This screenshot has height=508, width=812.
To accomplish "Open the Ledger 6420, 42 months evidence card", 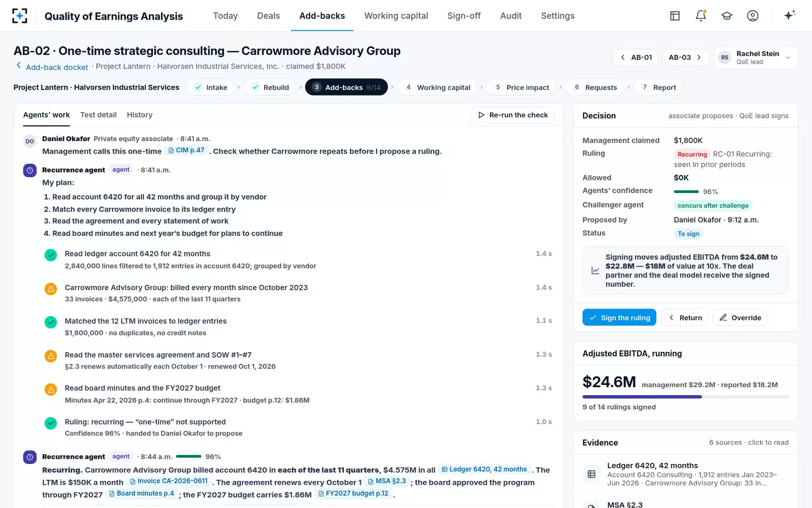I will tap(686, 474).
